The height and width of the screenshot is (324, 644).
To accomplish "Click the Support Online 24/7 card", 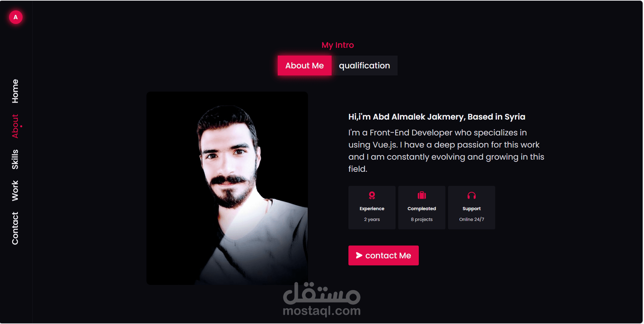I will [x=472, y=207].
